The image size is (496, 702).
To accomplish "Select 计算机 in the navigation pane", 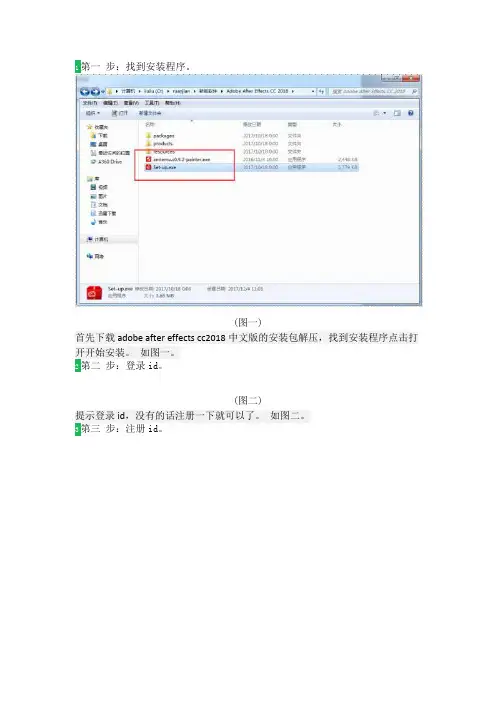I will (x=98, y=240).
